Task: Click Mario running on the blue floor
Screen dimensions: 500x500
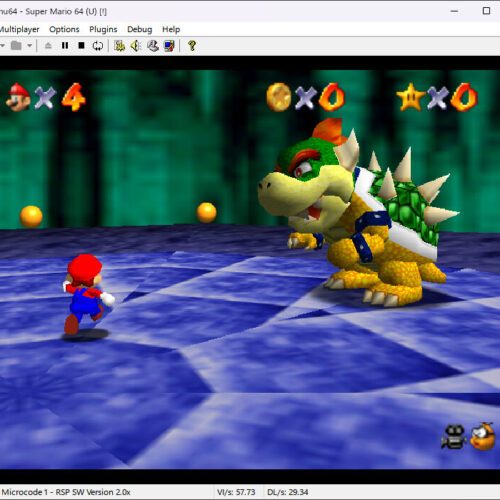Action: pyautogui.click(x=87, y=294)
